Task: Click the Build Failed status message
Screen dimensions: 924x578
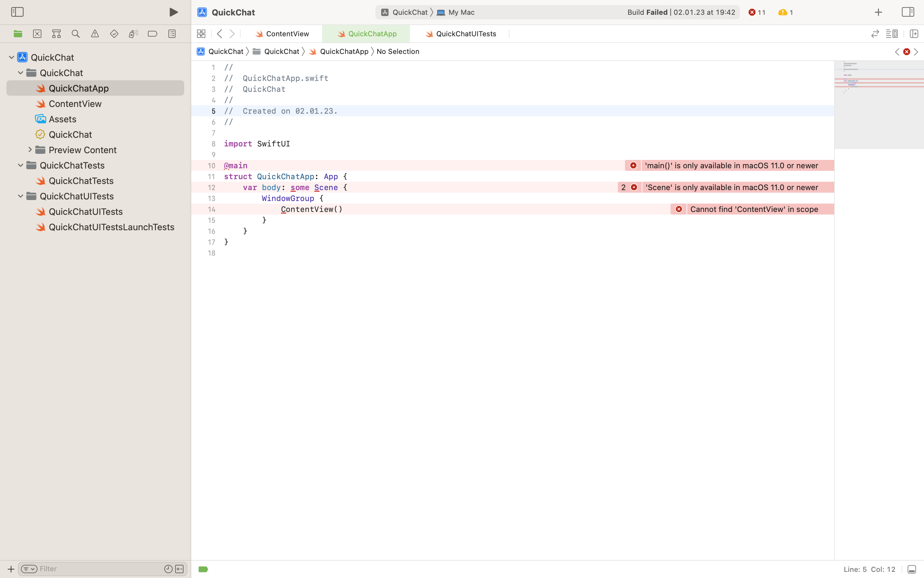Action: click(x=681, y=12)
